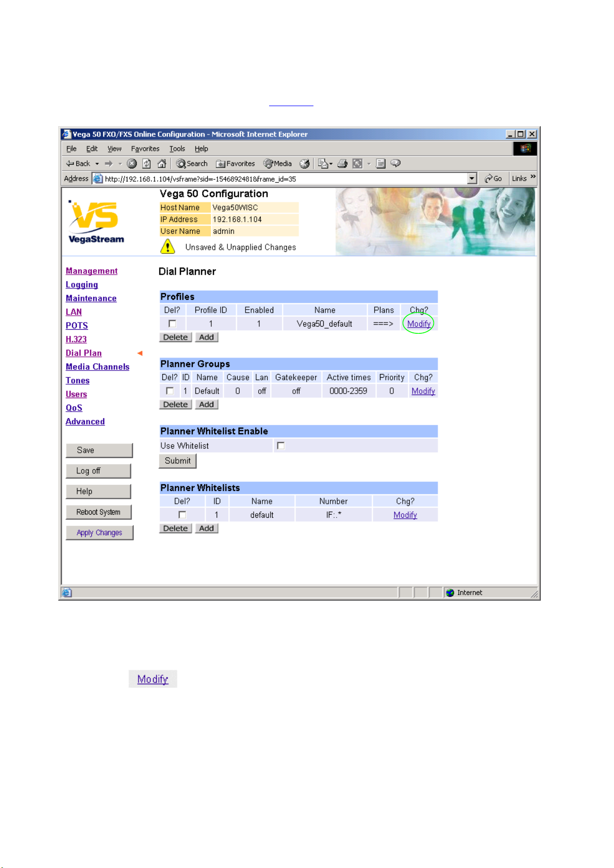Image resolution: width=614 pixels, height=868 pixels.
Task: Click the sidebar Help button
Action: coord(98,491)
